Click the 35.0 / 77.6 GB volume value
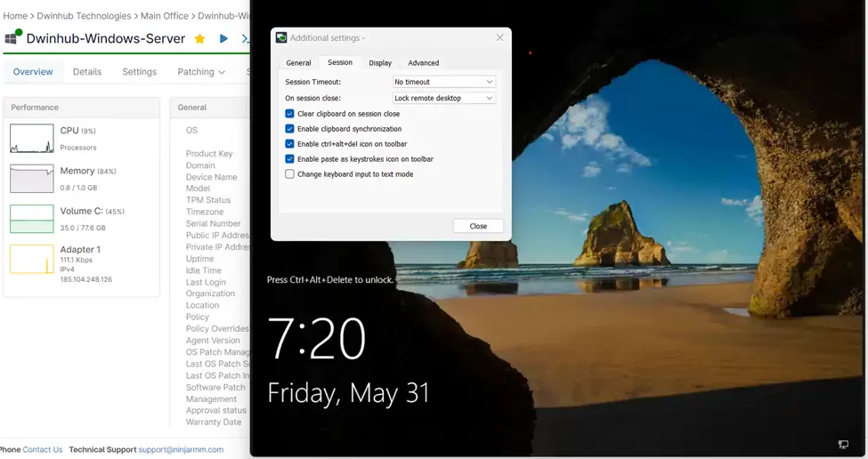The image size is (868, 459). (83, 228)
